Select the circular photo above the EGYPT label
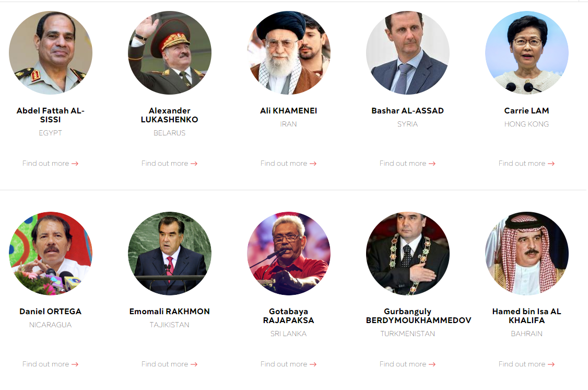588x390 pixels. coord(51,53)
